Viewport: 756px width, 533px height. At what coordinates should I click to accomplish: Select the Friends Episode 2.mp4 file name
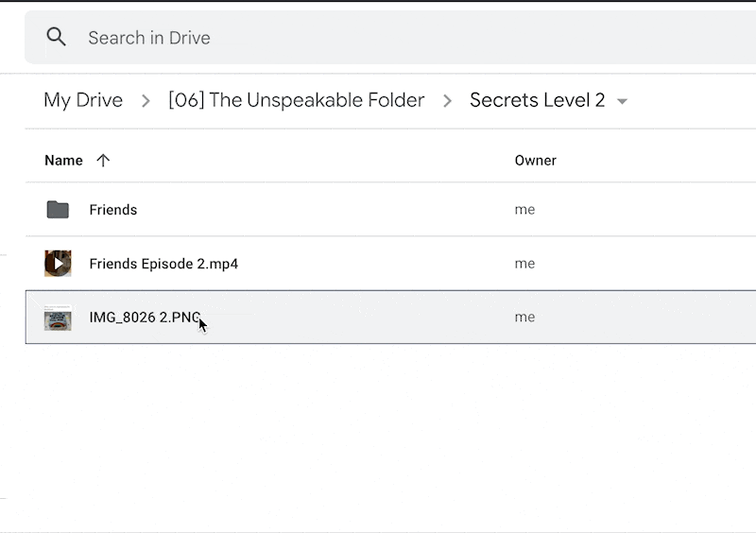pos(163,264)
